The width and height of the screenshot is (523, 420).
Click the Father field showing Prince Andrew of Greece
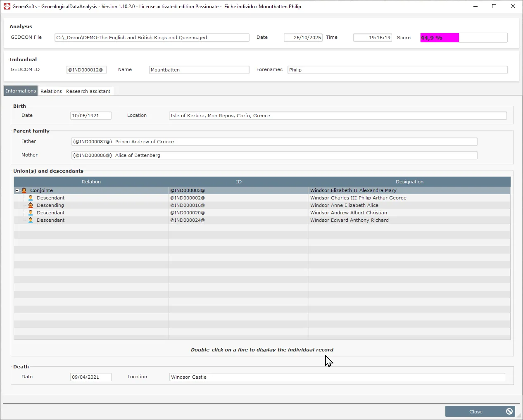coord(274,142)
